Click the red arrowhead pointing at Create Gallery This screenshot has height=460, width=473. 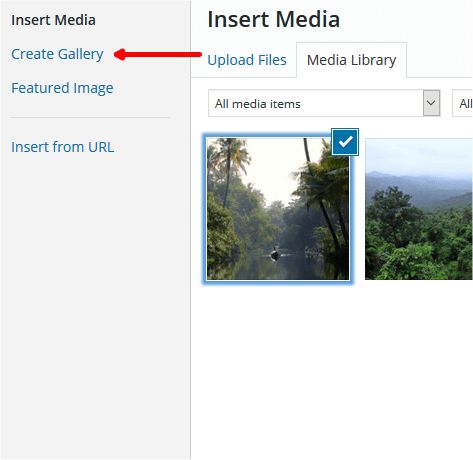[120, 54]
